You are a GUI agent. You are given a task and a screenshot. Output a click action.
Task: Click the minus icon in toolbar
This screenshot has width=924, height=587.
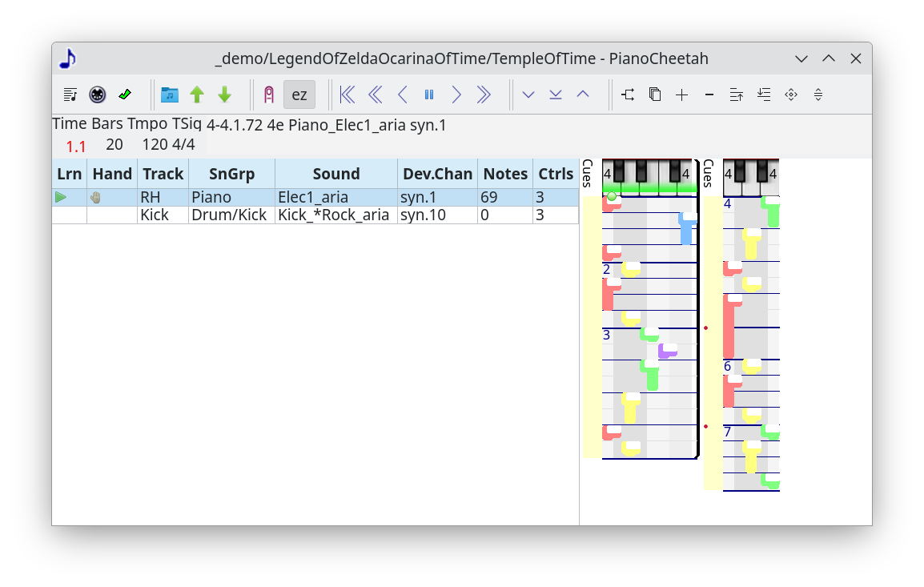pyautogui.click(x=709, y=94)
